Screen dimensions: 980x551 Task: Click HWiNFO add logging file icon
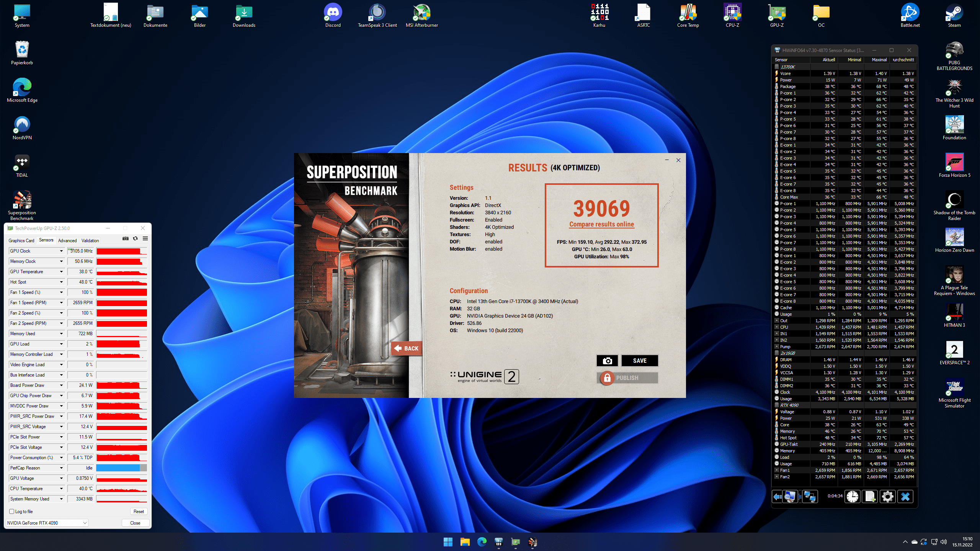pos(870,496)
